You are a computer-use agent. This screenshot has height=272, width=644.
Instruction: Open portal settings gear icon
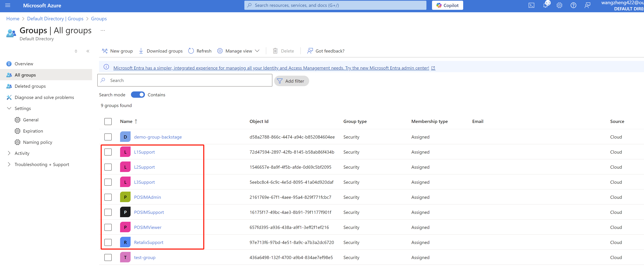559,5
